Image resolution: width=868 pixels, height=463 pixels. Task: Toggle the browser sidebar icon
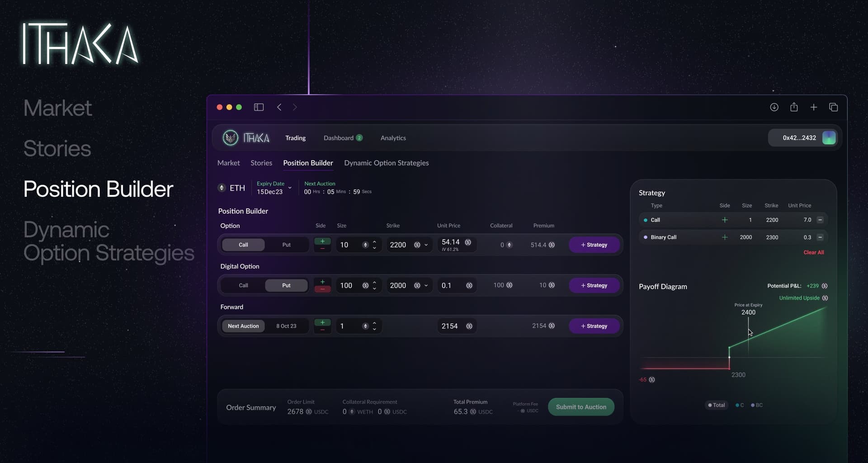pyautogui.click(x=259, y=107)
